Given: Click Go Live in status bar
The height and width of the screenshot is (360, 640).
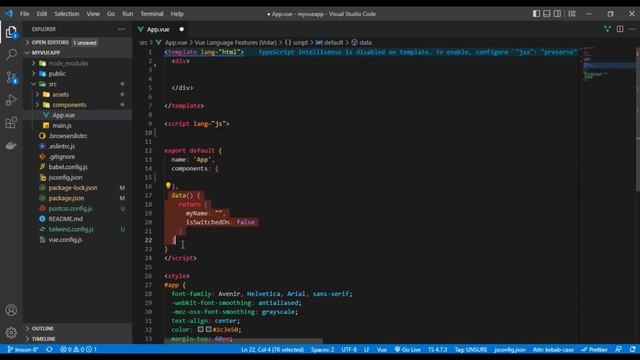Looking at the screenshot, I should coord(407,349).
